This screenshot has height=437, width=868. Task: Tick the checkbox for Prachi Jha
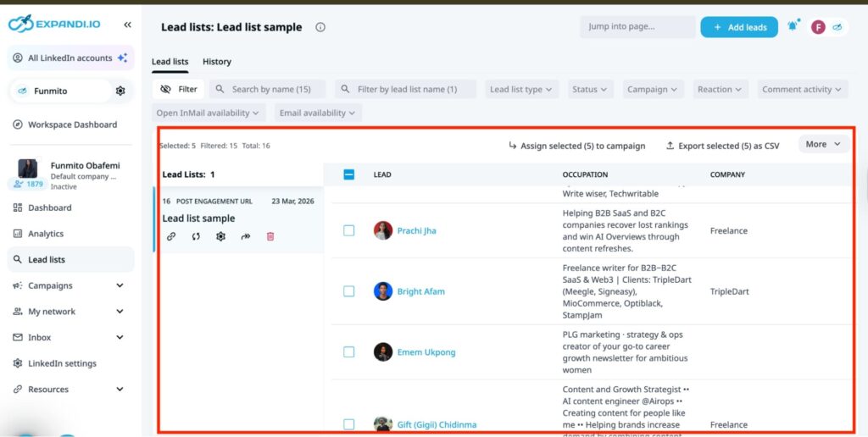[348, 230]
